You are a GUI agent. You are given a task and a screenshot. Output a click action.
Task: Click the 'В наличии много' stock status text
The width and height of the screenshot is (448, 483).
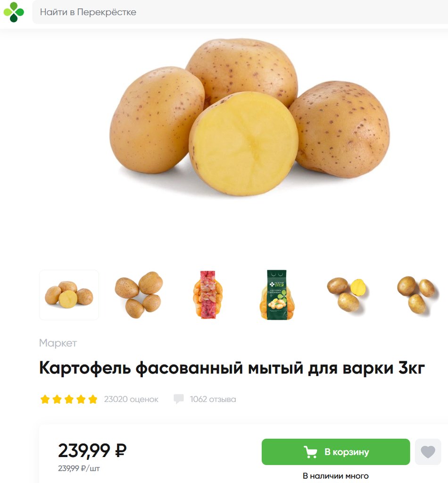coord(336,476)
